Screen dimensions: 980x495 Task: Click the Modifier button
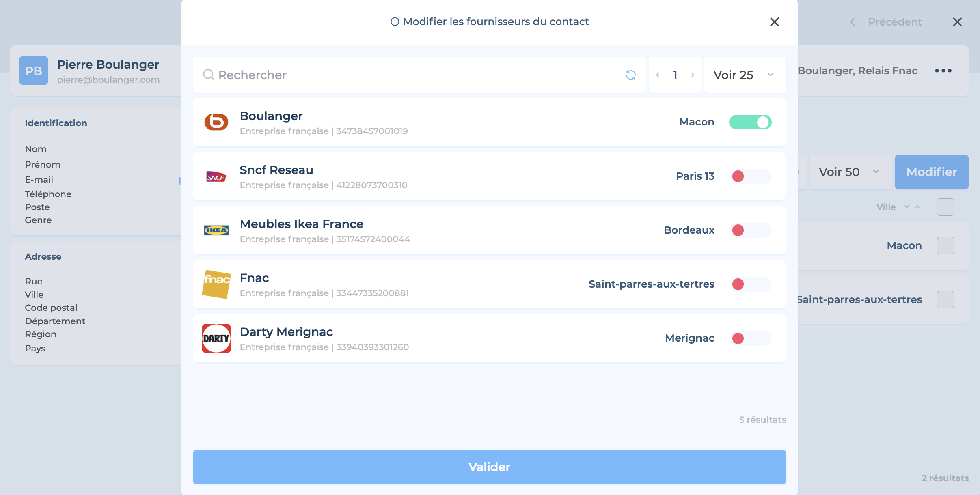pos(932,172)
